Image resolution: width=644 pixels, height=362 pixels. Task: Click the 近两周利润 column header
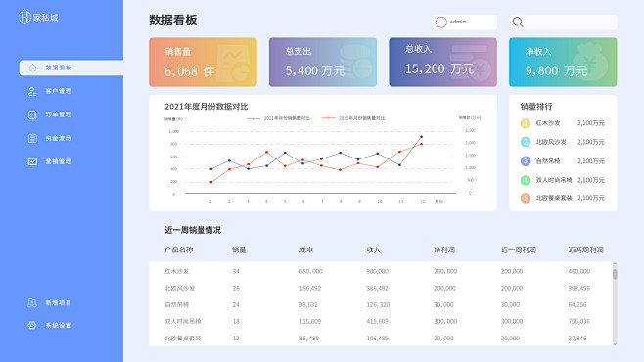(585, 249)
